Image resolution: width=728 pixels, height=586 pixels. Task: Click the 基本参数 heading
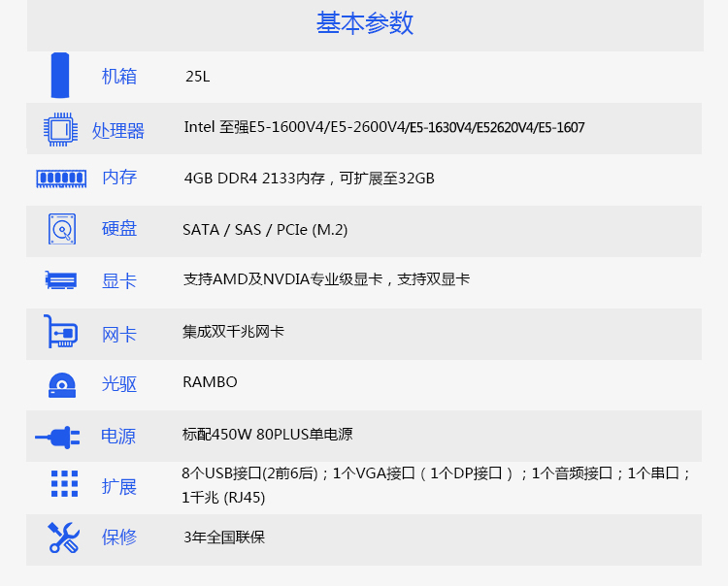click(364, 23)
